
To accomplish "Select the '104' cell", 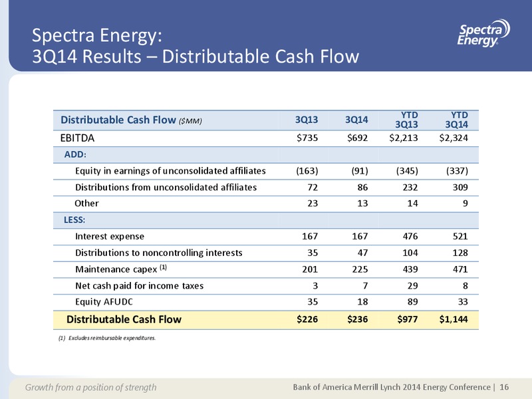I will point(410,253).
